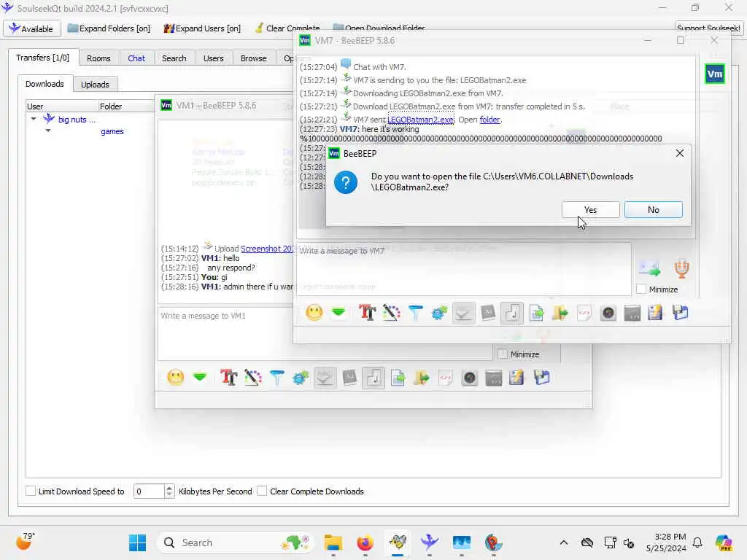Image resolution: width=747 pixels, height=560 pixels.
Task: Close the BeeBEEP question dialog
Action: (x=679, y=153)
